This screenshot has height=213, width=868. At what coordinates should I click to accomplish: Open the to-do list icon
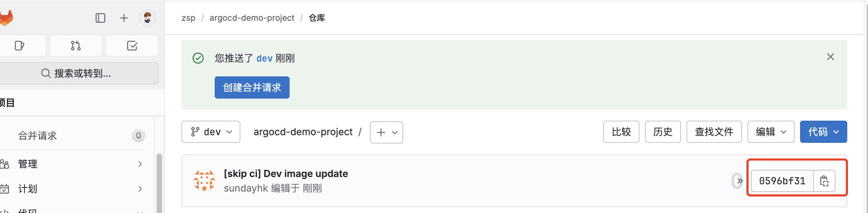[132, 46]
